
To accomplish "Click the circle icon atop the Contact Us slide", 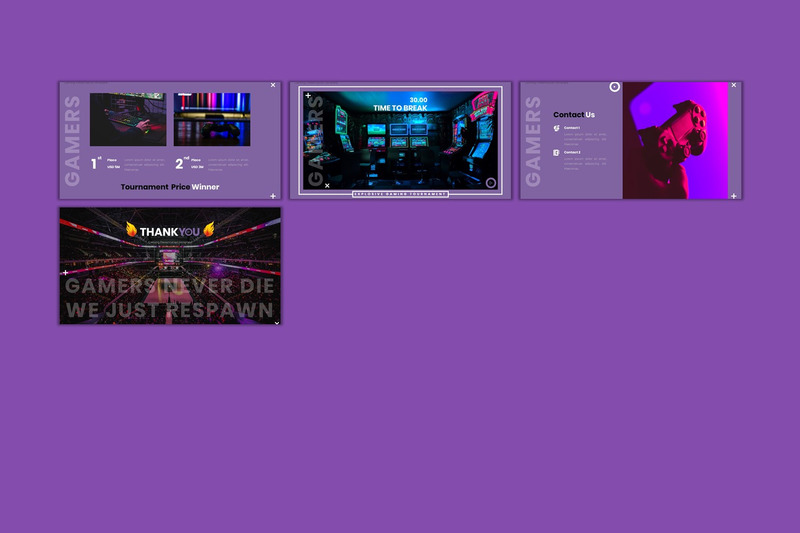I will 615,87.
